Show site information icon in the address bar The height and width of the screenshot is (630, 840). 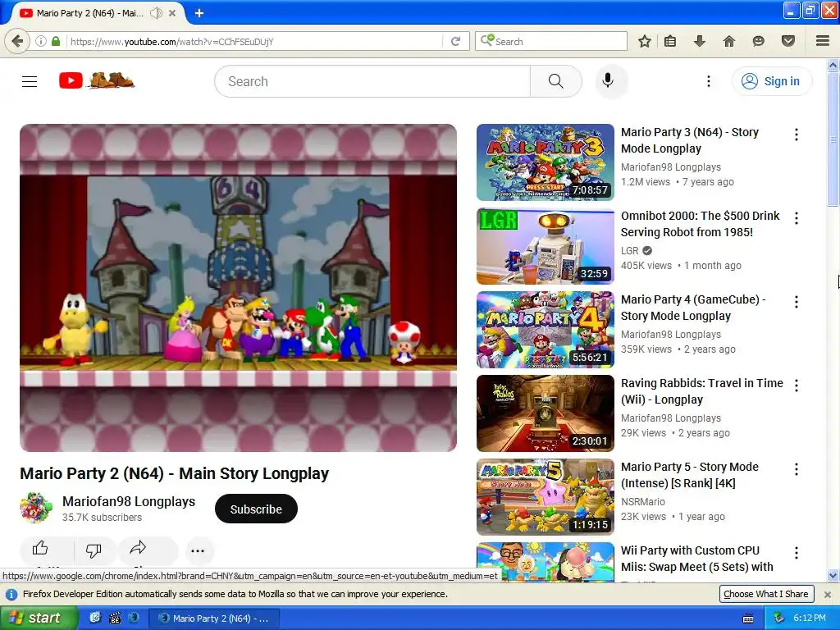point(41,41)
